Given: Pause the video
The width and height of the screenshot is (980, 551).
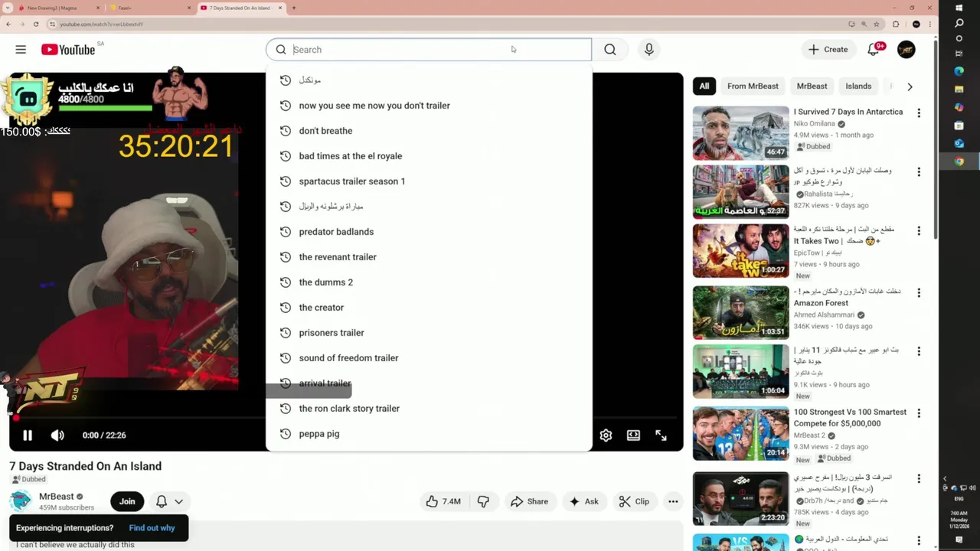Looking at the screenshot, I should [x=28, y=435].
